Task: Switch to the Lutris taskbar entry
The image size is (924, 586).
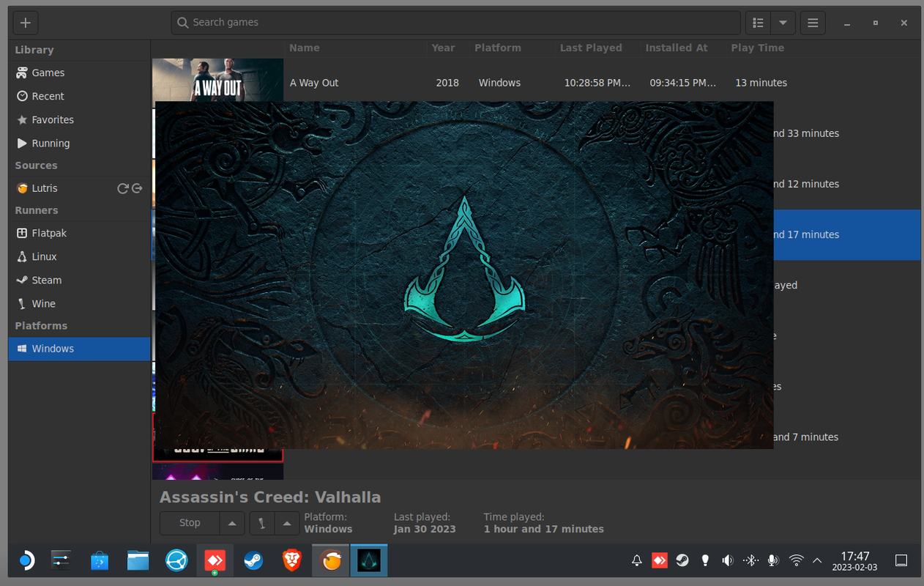Action: point(331,561)
